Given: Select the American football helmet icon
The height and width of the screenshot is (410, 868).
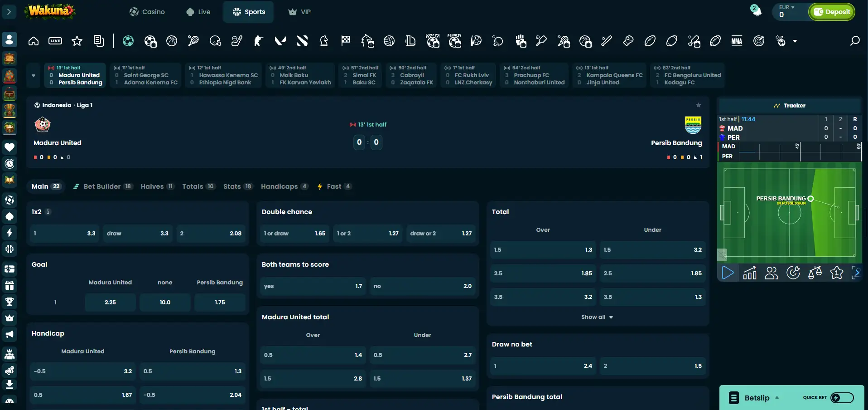Looking at the screenshot, I should [x=215, y=41].
